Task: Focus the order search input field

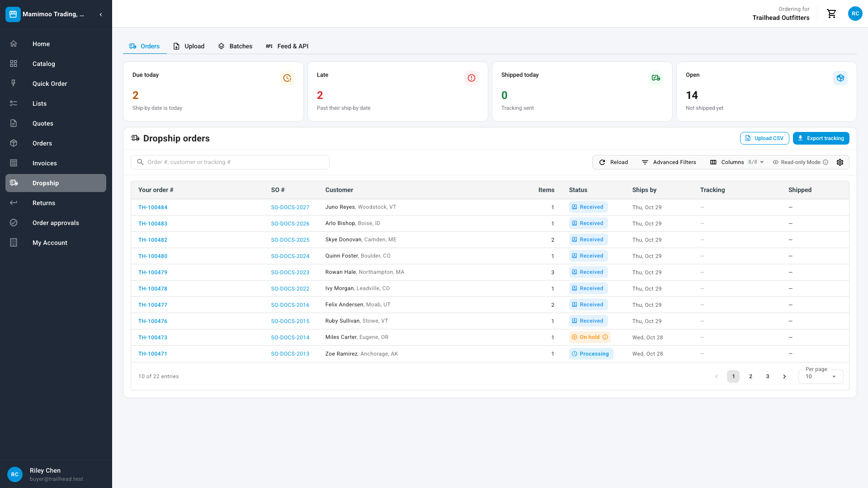Action: click(x=230, y=162)
